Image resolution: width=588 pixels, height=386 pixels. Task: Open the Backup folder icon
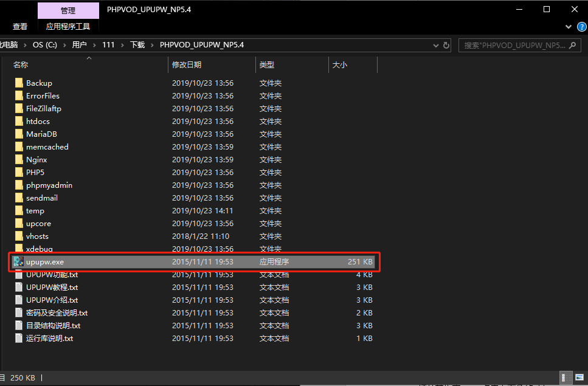(19, 83)
